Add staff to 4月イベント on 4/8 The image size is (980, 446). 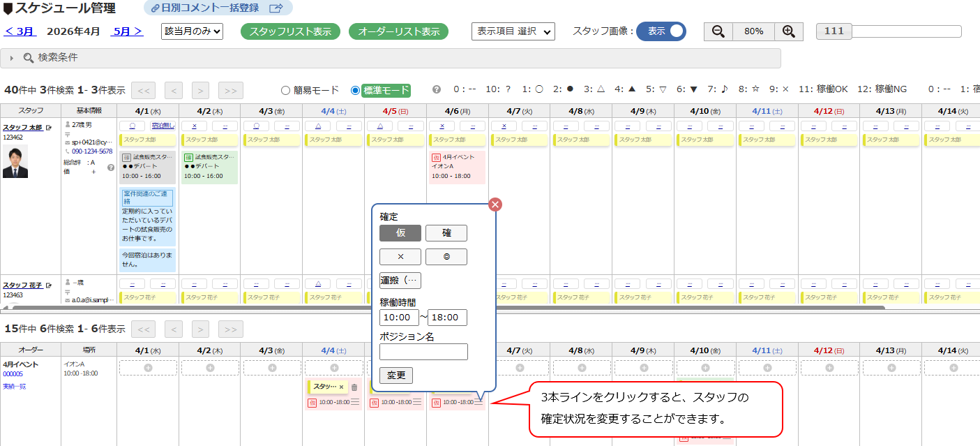point(582,368)
